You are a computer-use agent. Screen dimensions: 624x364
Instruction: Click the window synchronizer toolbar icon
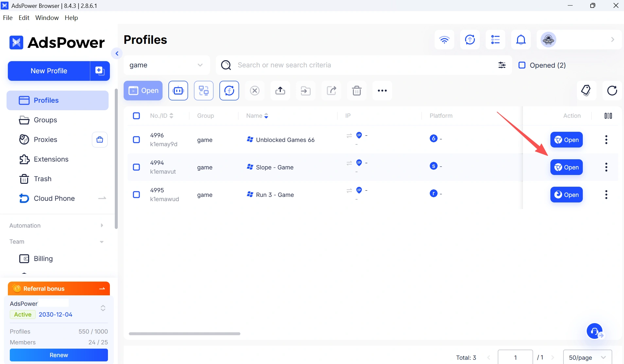click(x=204, y=91)
